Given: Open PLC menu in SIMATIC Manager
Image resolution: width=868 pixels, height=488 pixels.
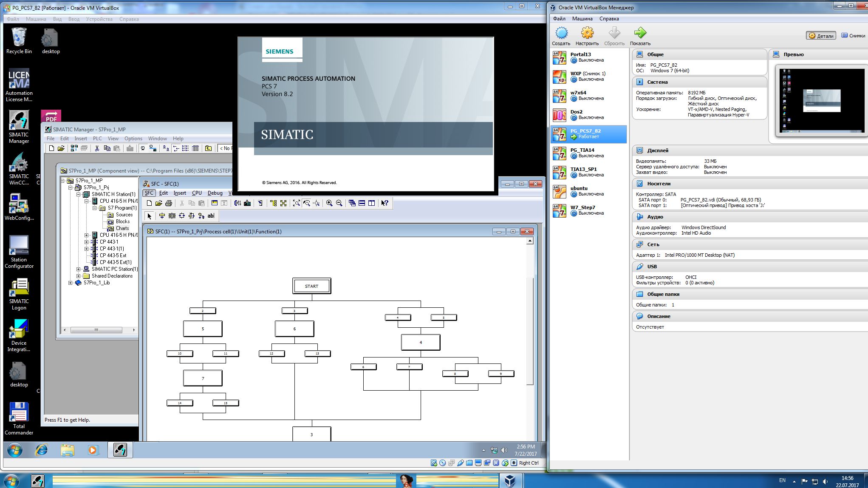Looking at the screenshot, I should (x=97, y=139).
